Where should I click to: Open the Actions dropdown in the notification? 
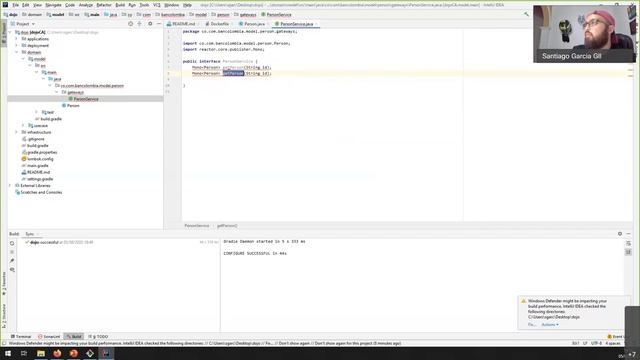(x=550, y=324)
